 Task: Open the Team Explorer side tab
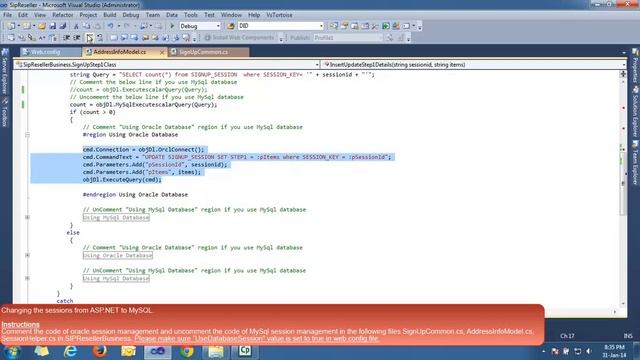click(635, 163)
